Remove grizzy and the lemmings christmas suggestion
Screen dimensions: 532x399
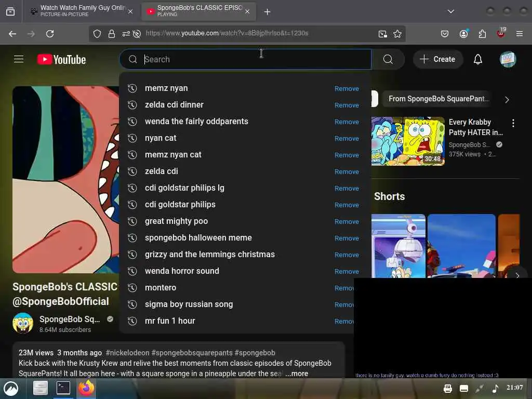point(347,255)
